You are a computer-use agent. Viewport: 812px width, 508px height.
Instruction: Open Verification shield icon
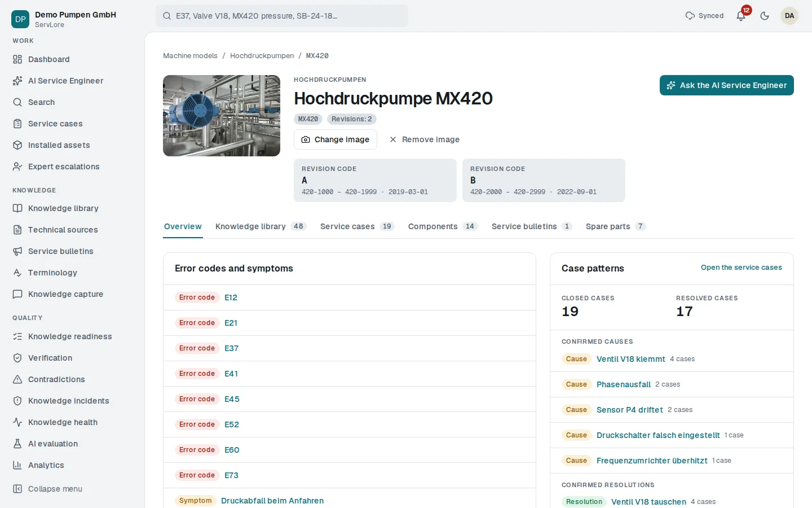tap(17, 358)
